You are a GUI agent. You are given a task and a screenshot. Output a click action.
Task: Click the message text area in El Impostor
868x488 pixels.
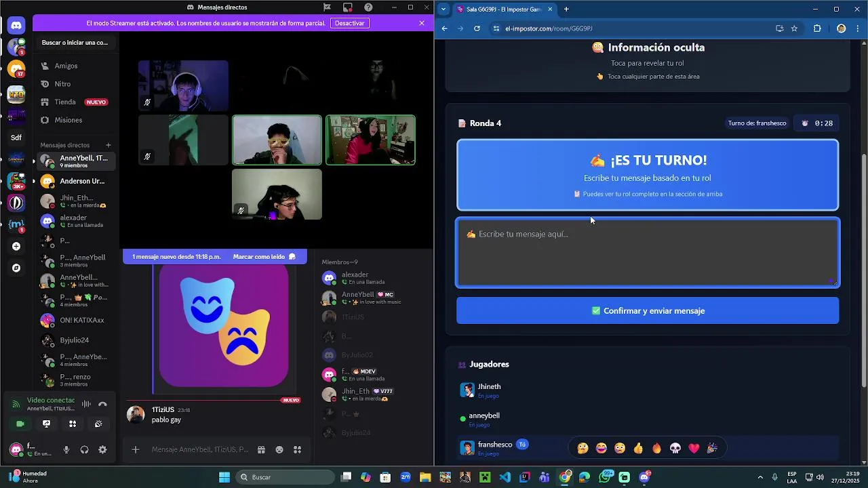pos(648,253)
